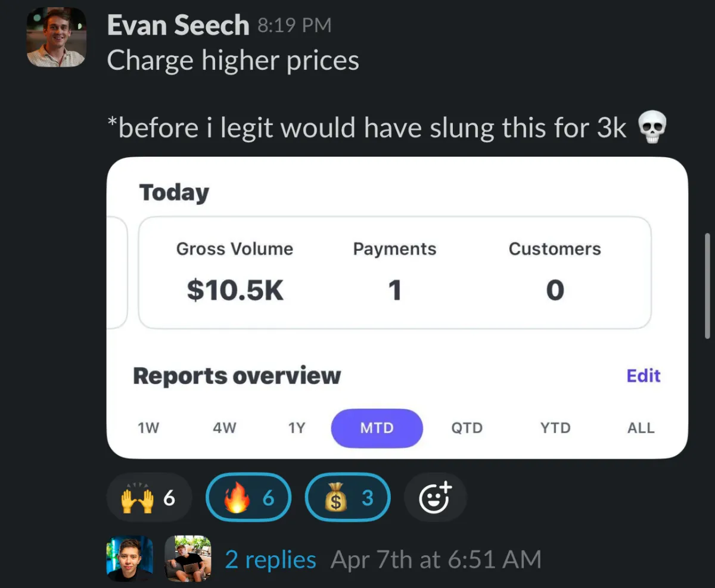
Task: Select the YTD report range
Action: pos(555,428)
